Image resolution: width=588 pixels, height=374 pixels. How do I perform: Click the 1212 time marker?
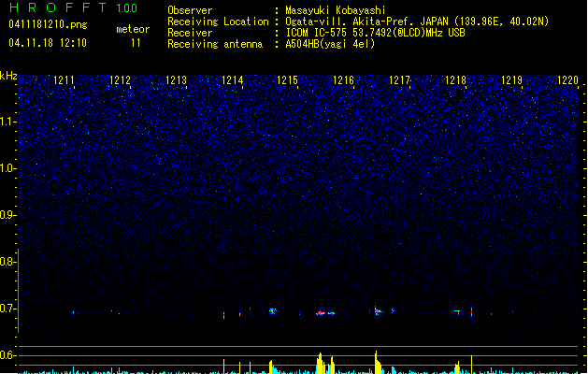[120, 80]
